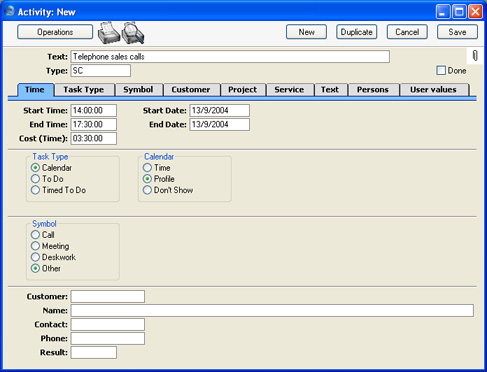Click the End Date field
This screenshot has height=372, width=487.
[x=220, y=124]
